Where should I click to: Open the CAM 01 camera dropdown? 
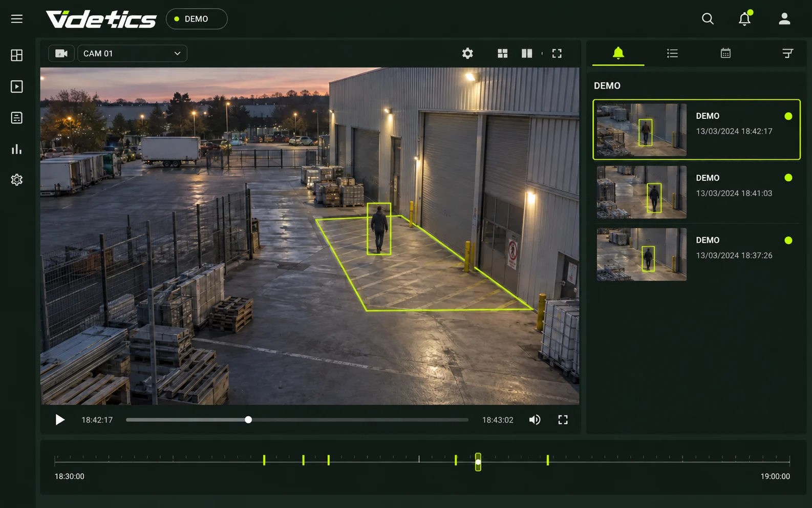tap(132, 53)
